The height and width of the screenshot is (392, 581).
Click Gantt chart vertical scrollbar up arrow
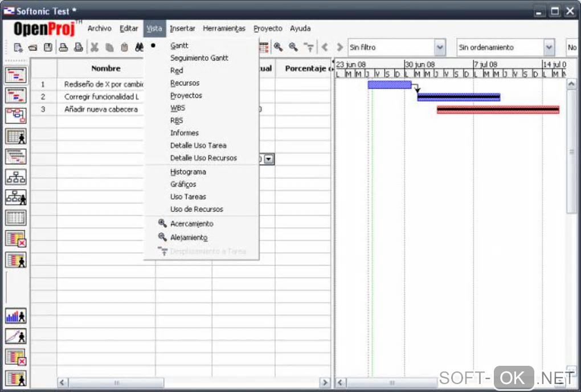571,84
